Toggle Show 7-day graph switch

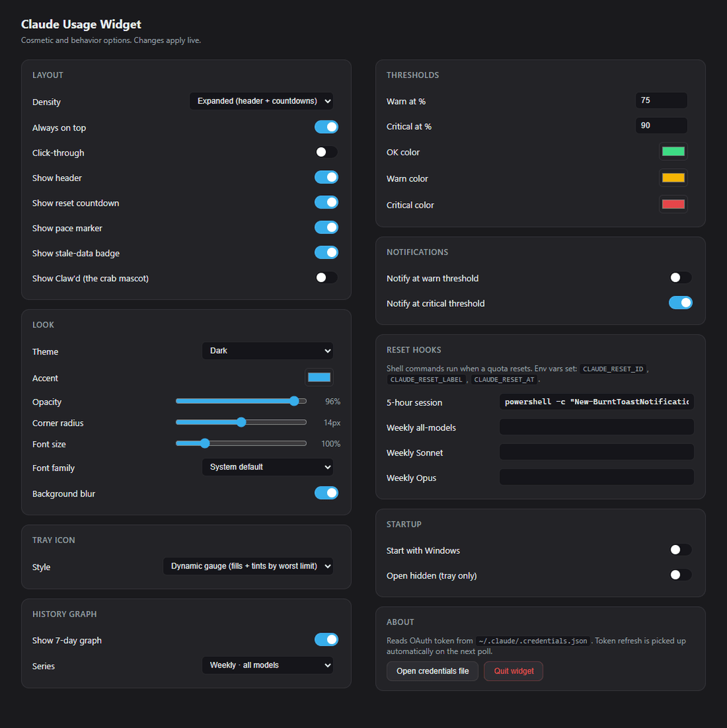click(326, 639)
